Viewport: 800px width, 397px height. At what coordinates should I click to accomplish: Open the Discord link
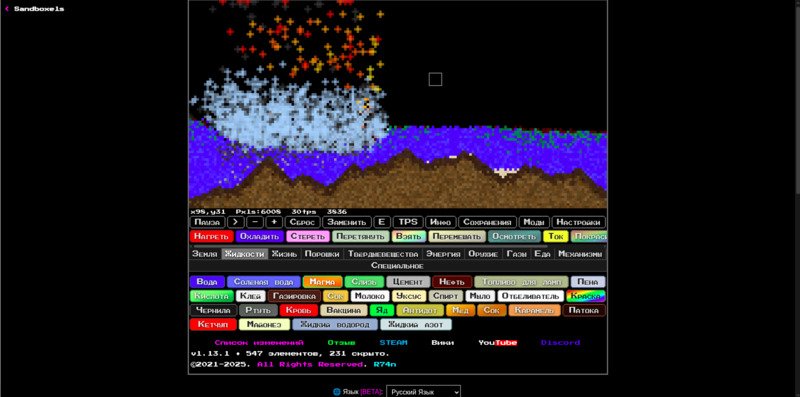point(560,343)
